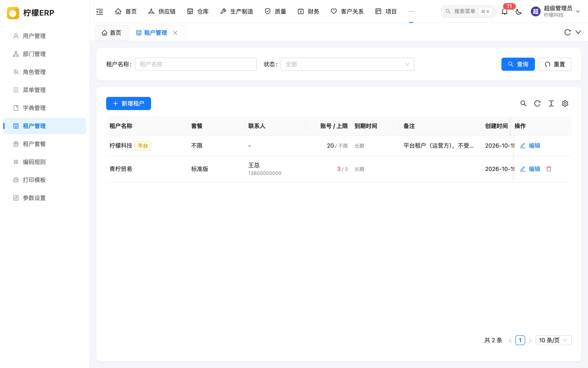Open the 财务 top menu
The height and width of the screenshot is (368, 588).
[x=308, y=11]
